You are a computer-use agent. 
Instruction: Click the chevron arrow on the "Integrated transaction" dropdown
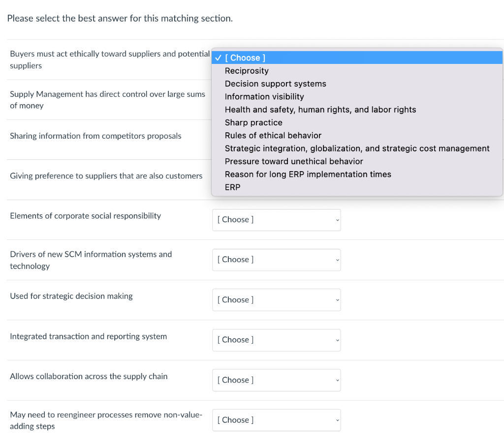point(337,340)
